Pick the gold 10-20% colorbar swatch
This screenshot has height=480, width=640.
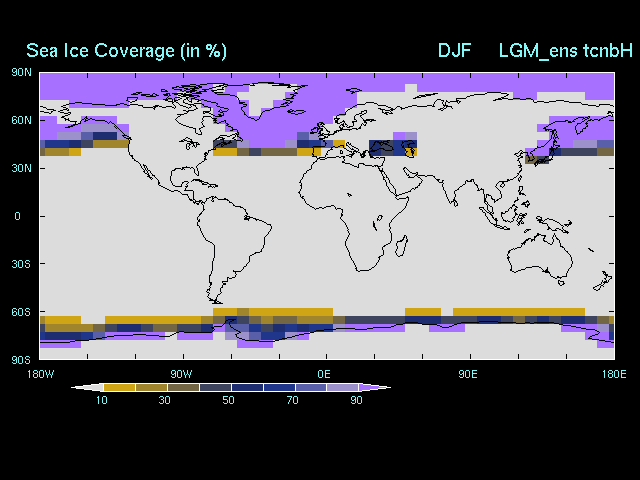point(120,387)
